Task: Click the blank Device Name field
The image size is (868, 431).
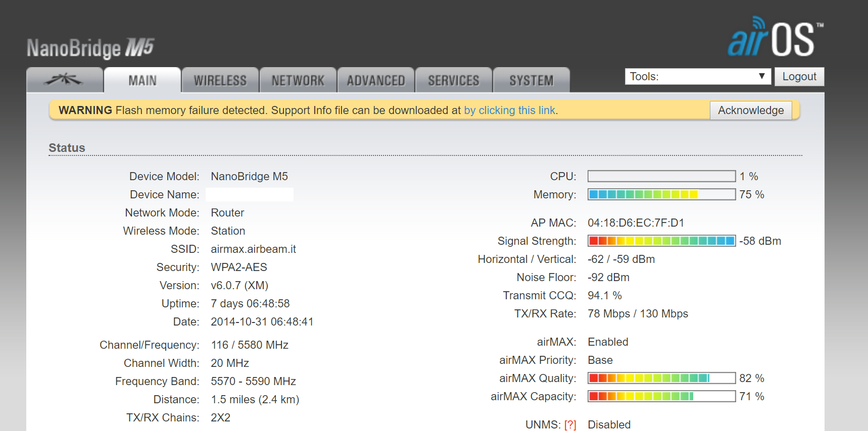Action: pos(250,194)
